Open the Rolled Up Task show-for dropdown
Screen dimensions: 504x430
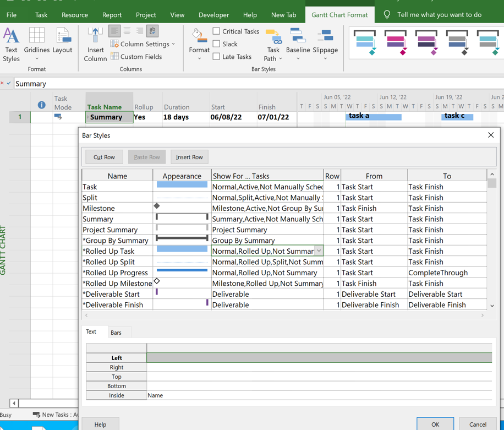(319, 251)
